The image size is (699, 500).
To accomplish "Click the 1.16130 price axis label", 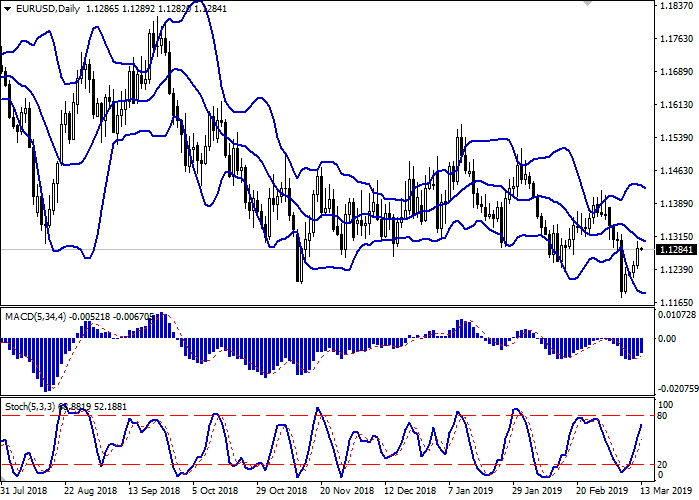I will [x=677, y=104].
